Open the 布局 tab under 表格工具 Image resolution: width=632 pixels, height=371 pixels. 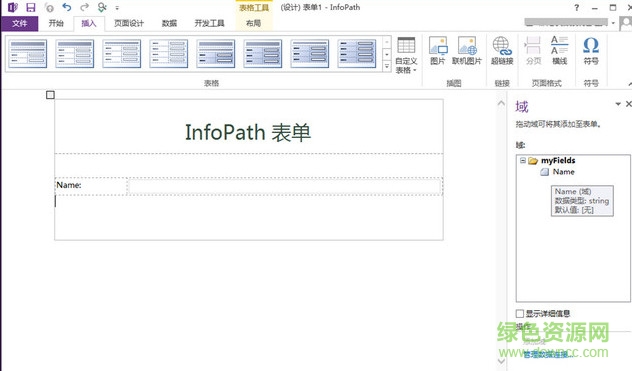click(254, 23)
